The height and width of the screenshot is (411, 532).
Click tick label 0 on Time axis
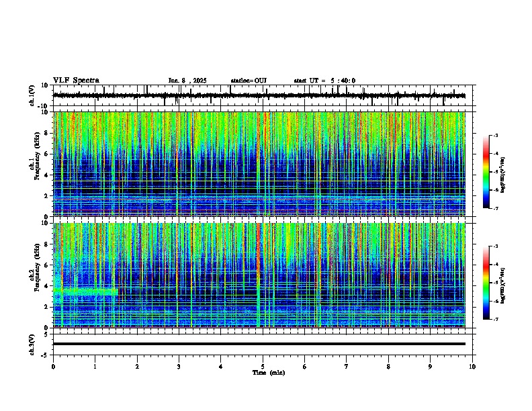pos(53,367)
